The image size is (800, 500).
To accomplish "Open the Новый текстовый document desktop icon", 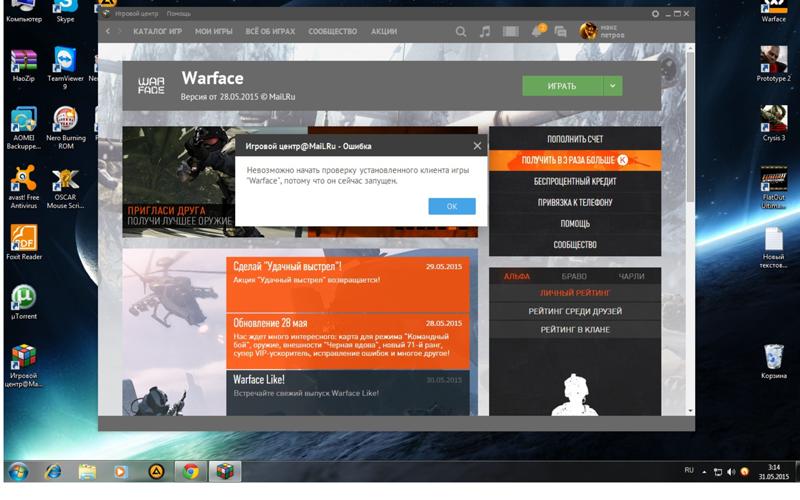I will [773, 247].
